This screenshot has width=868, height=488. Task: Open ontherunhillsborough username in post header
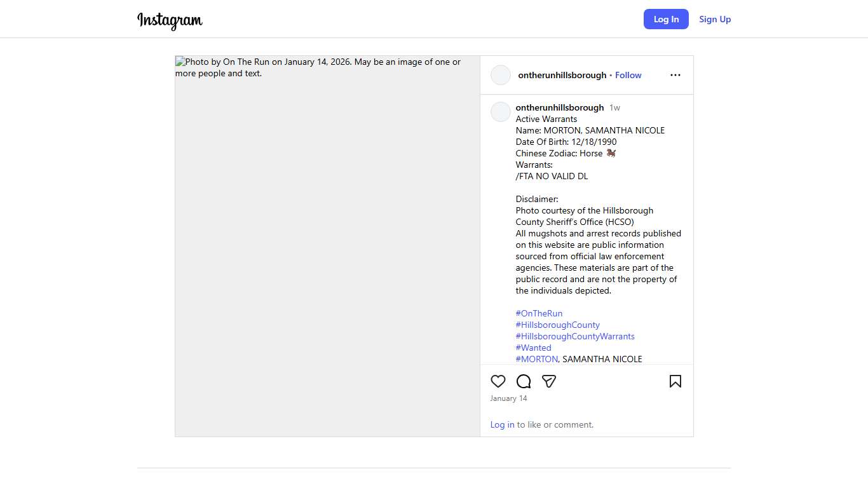tap(562, 75)
